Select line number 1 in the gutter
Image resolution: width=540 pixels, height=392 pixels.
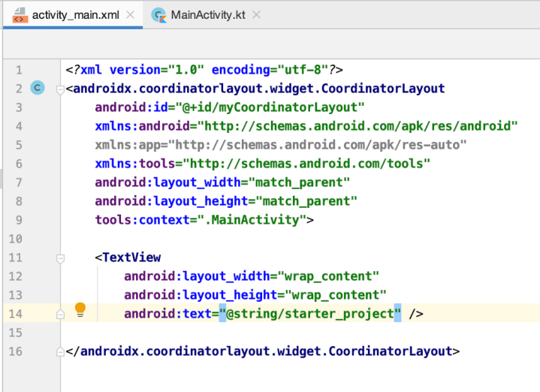point(19,70)
